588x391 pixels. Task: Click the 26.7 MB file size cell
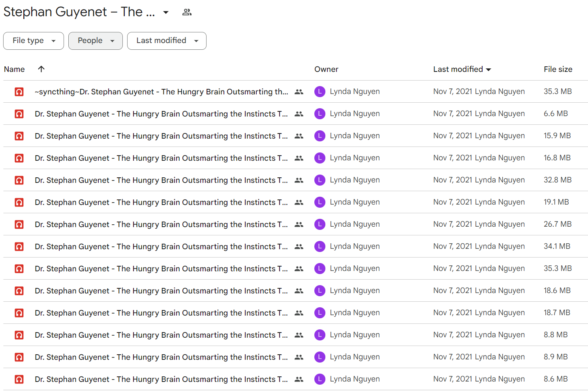pyautogui.click(x=558, y=224)
